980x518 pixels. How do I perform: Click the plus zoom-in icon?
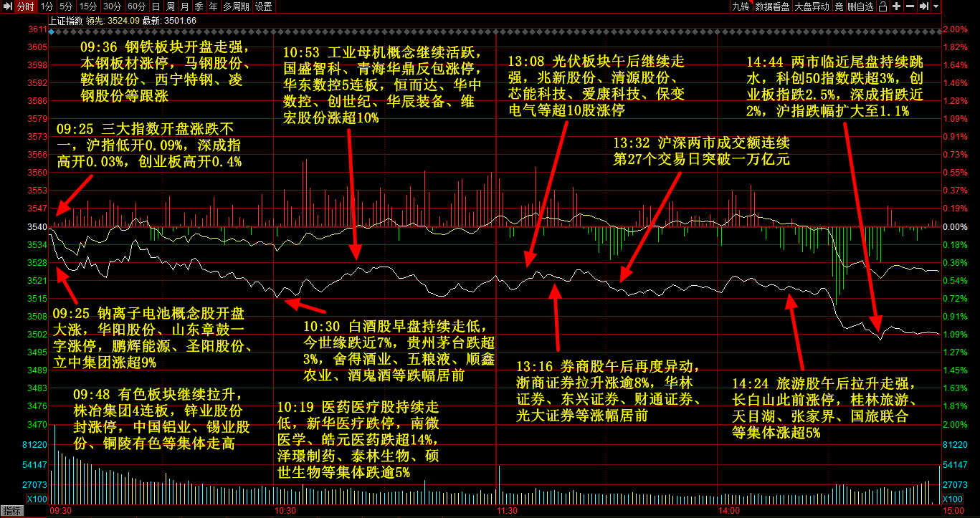896,6
